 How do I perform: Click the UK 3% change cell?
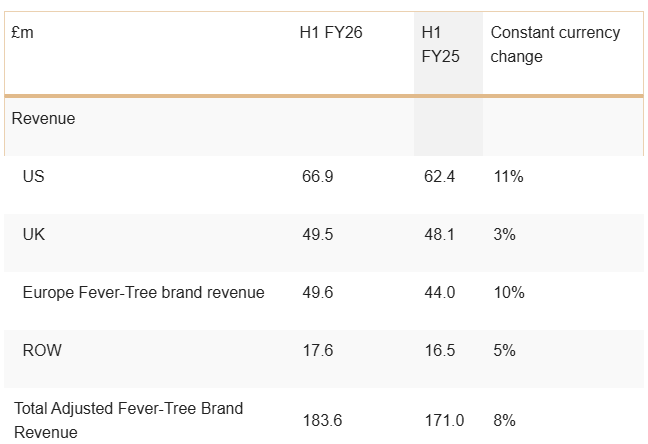pos(504,234)
